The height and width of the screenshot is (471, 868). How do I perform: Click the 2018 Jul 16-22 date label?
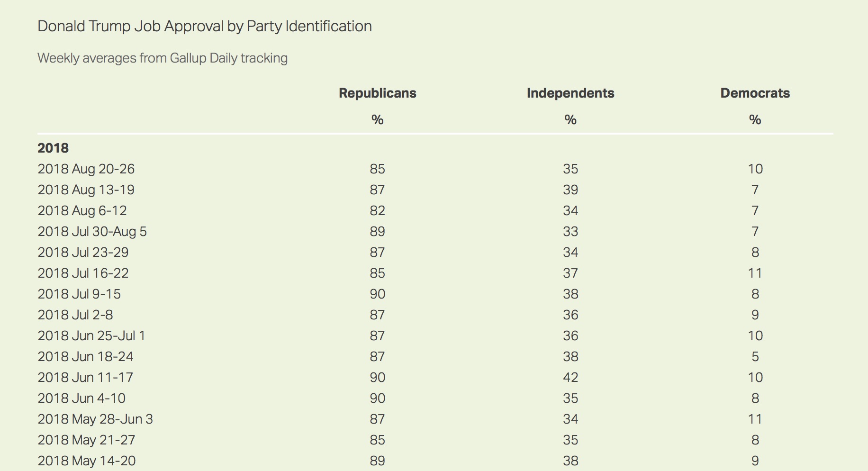(x=83, y=273)
